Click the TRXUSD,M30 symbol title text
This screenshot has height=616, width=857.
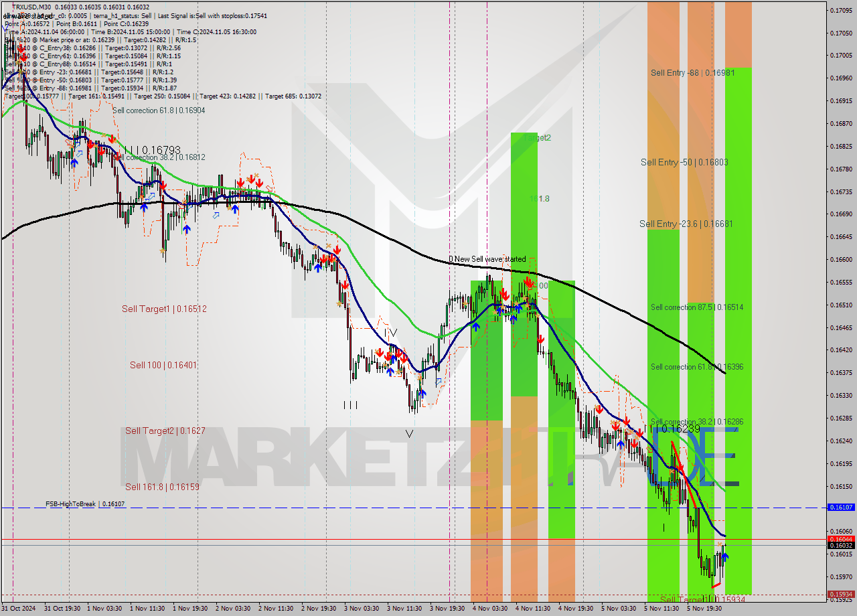click(x=31, y=7)
